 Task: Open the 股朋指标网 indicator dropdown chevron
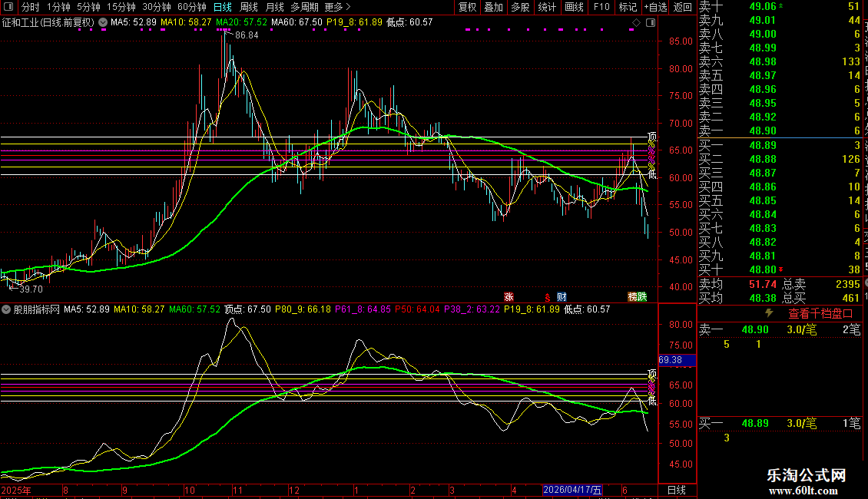(x=6, y=309)
